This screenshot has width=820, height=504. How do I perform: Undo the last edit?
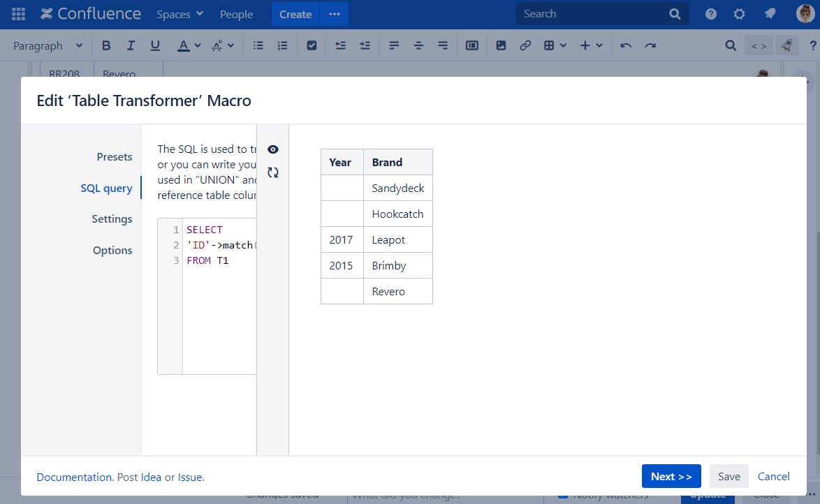coord(626,45)
